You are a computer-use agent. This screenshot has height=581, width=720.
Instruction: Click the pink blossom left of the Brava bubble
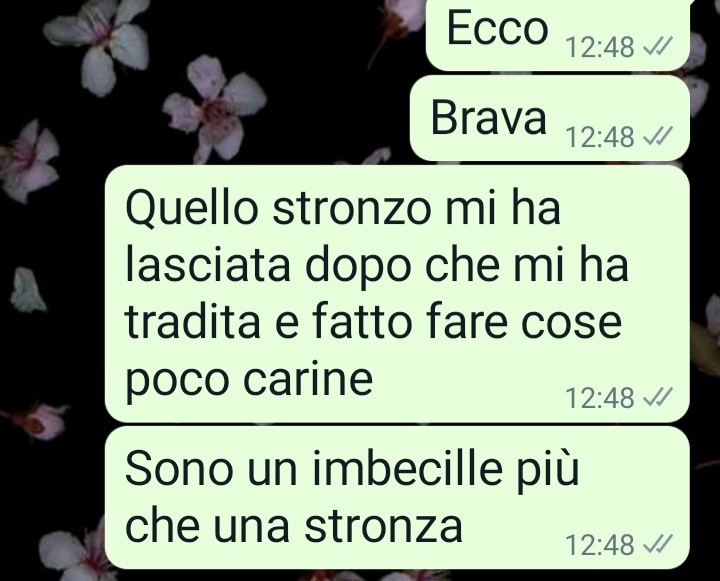[x=215, y=108]
